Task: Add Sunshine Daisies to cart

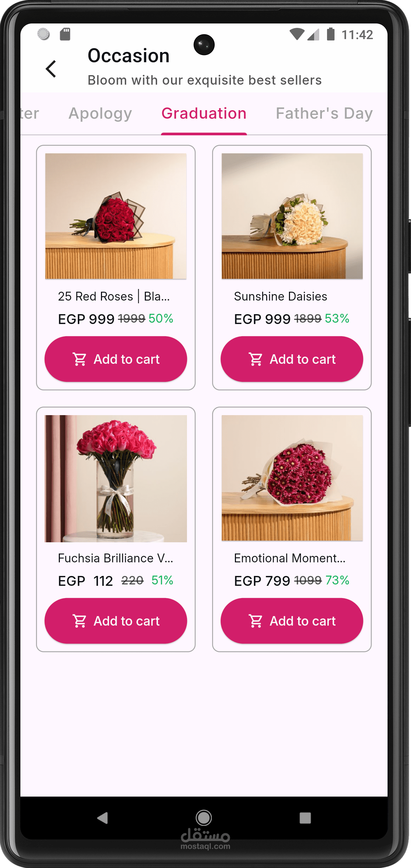Action: [x=292, y=359]
